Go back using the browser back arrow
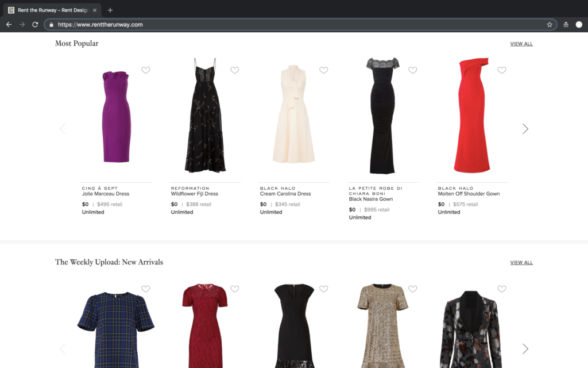The width and height of the screenshot is (588, 368). click(x=9, y=24)
